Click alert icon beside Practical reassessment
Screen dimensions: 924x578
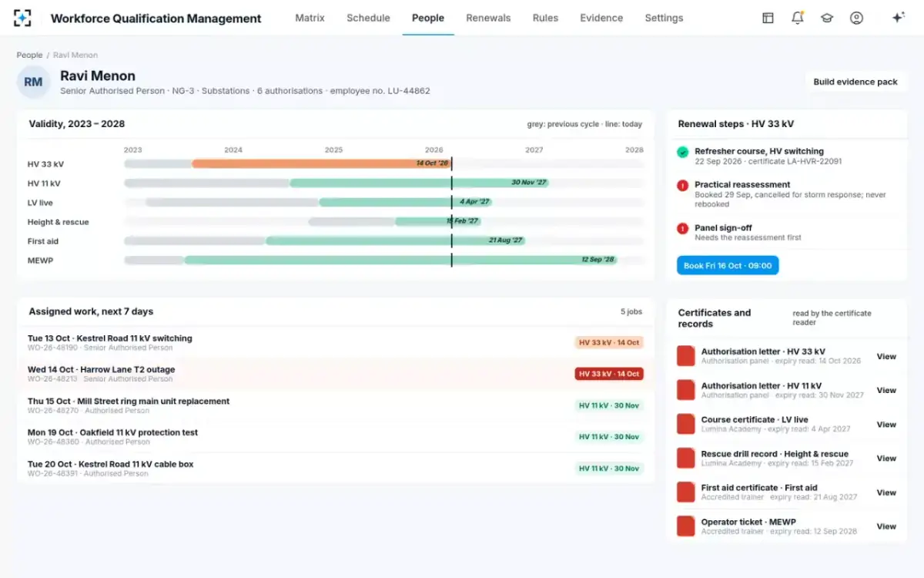click(682, 186)
